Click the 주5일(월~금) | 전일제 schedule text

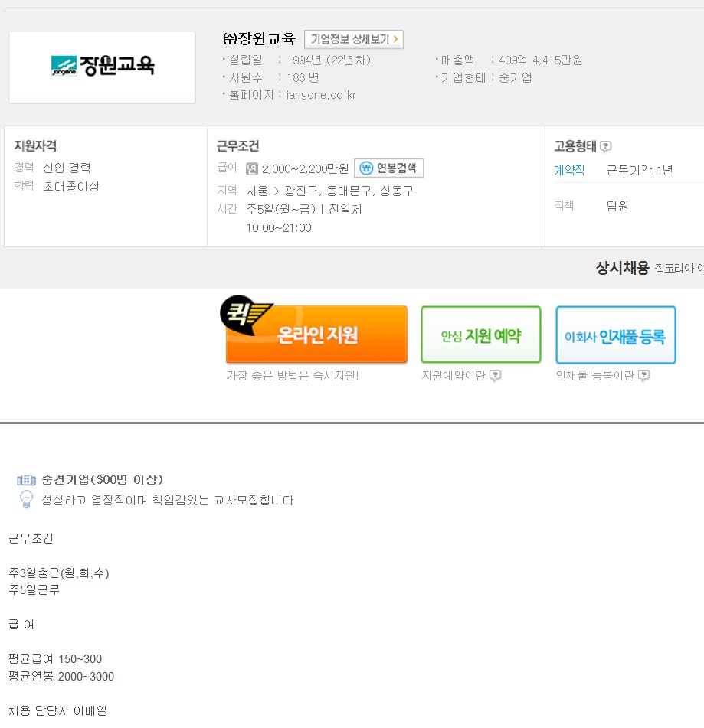[x=304, y=210]
